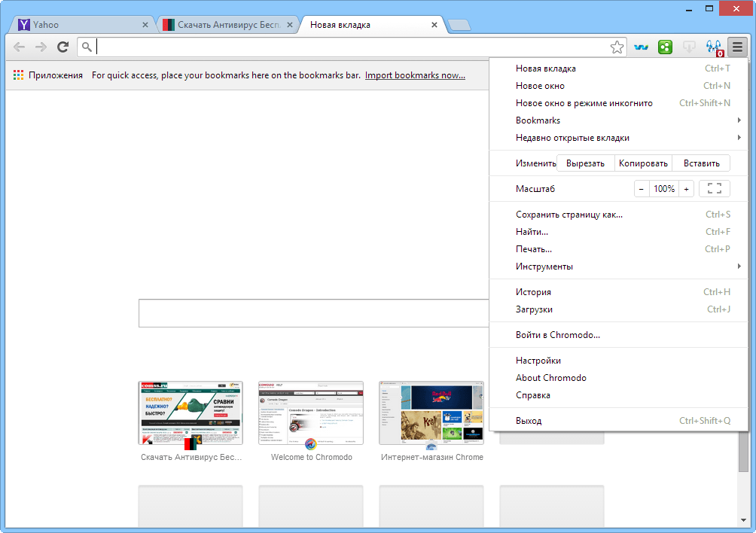
Task: Click Import bookmarks now... link
Action: (x=415, y=75)
